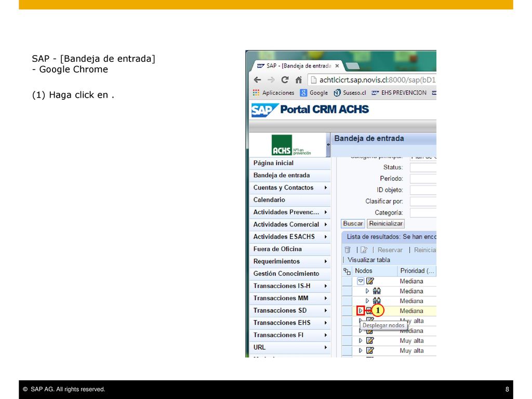The height and width of the screenshot is (399, 532).
Task: Expand the Actividades Prevenc... submenu arrow
Action: tap(325, 212)
